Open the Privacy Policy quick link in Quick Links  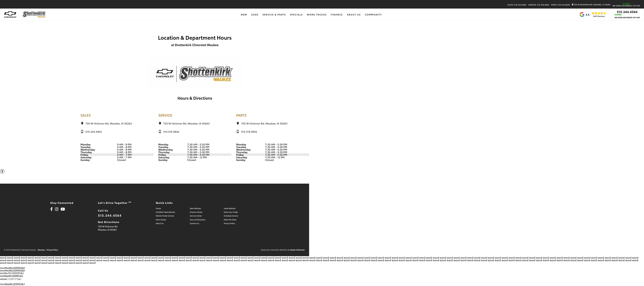click(229, 223)
